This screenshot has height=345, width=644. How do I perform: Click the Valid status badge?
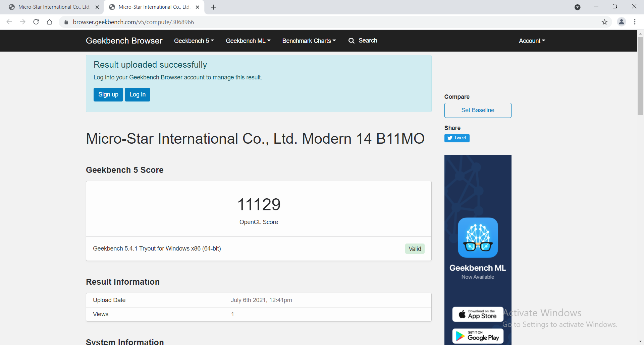coord(415,249)
